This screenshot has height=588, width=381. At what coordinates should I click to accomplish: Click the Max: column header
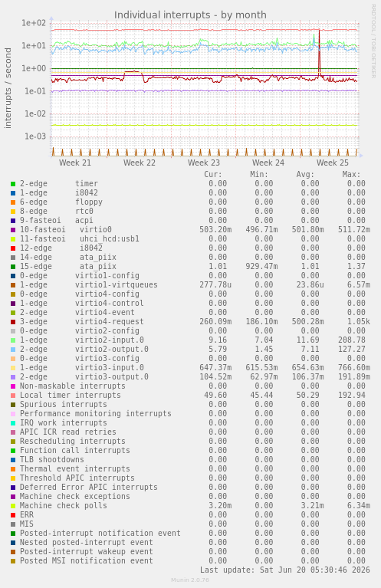coord(351,174)
